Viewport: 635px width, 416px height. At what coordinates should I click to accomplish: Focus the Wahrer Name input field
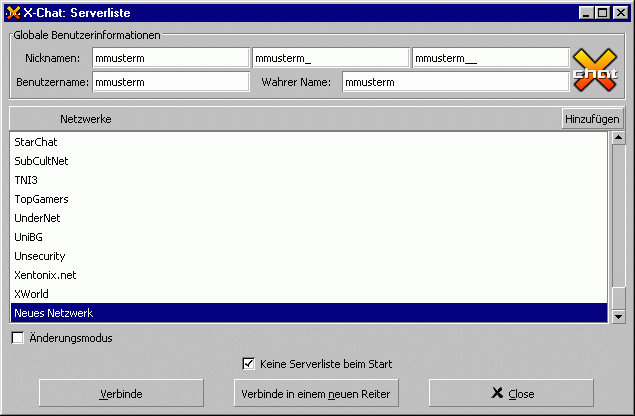[456, 82]
